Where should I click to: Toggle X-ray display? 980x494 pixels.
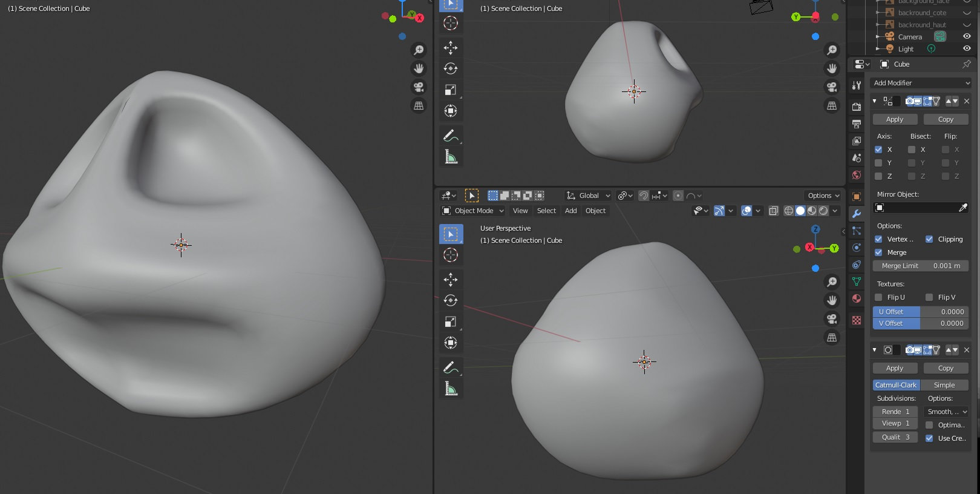(x=773, y=211)
